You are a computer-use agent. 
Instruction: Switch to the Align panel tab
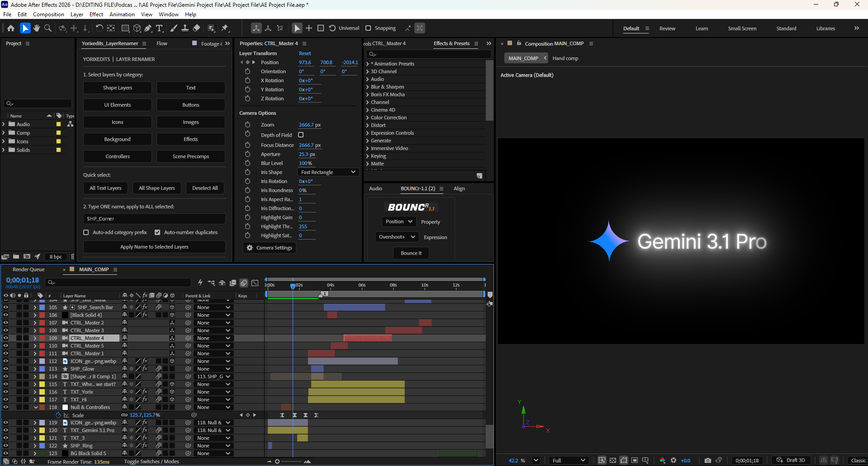459,188
